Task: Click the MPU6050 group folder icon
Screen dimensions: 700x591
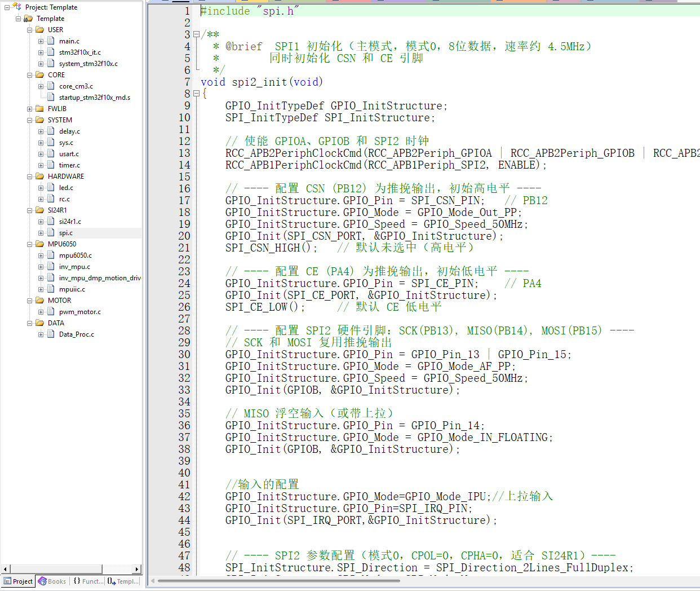Action: tap(39, 244)
